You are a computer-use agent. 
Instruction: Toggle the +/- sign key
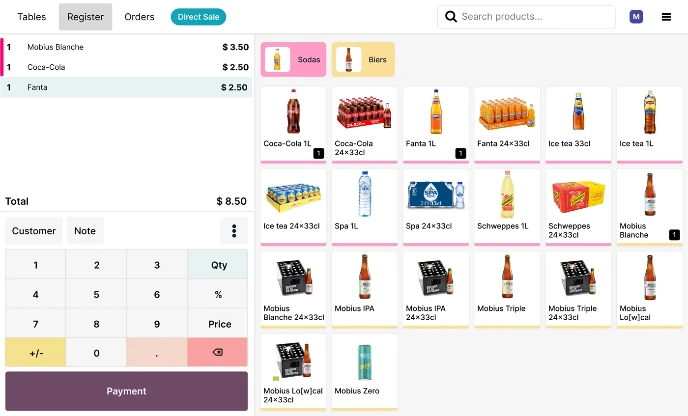point(35,353)
